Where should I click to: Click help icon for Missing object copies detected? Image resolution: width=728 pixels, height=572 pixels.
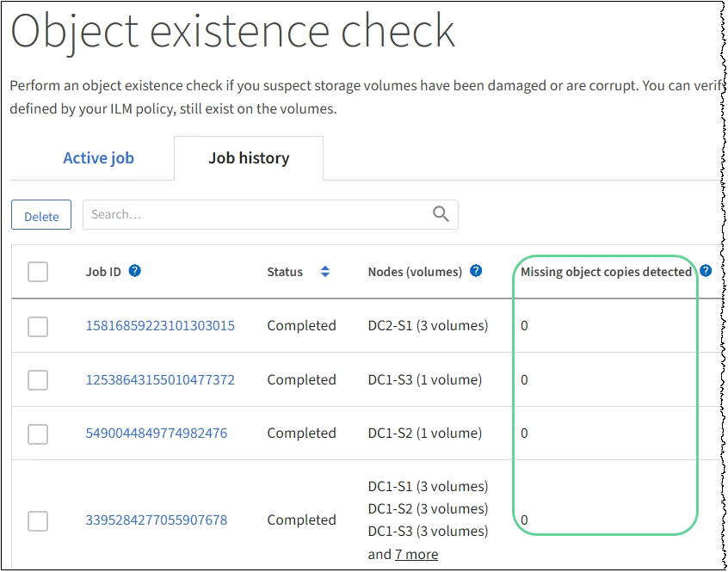[x=706, y=271]
